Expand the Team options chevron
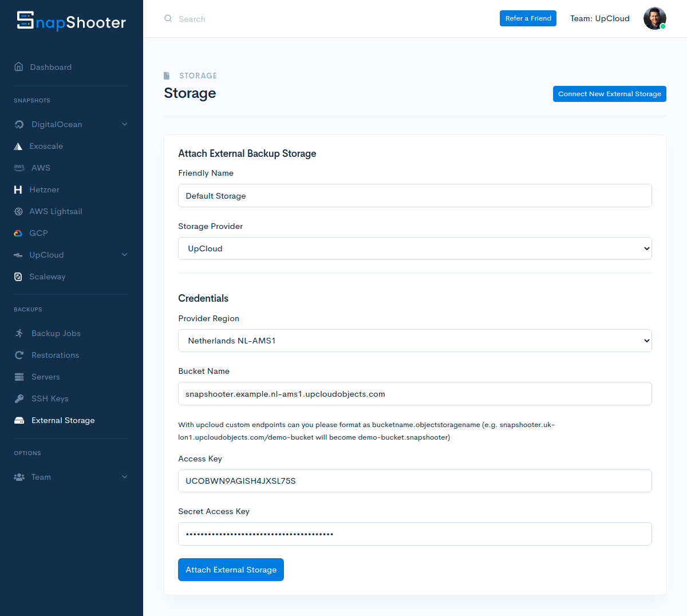Image resolution: width=687 pixels, height=616 pixels. (x=124, y=477)
